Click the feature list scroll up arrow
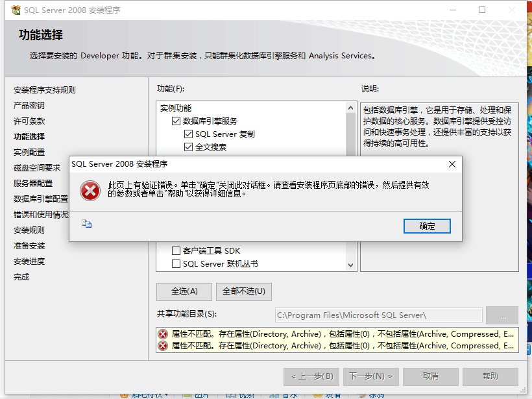Screen dimensions: 532x399 click(350, 108)
